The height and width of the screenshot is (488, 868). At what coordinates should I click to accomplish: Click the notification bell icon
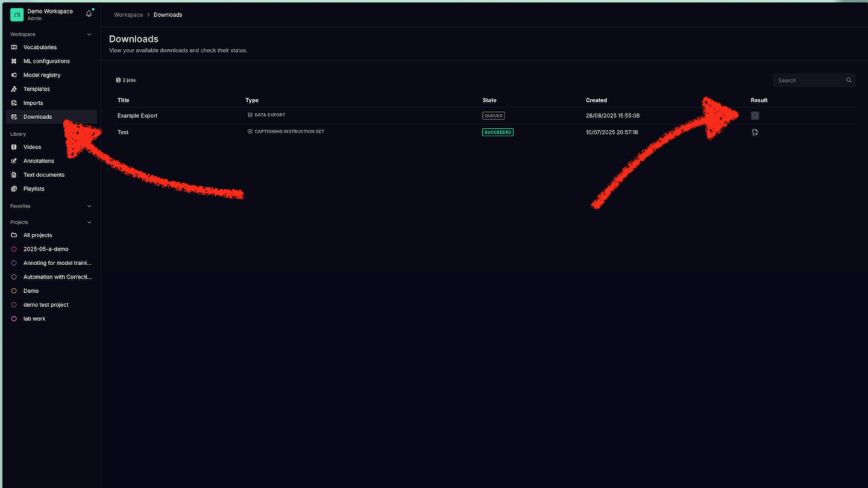click(x=89, y=14)
